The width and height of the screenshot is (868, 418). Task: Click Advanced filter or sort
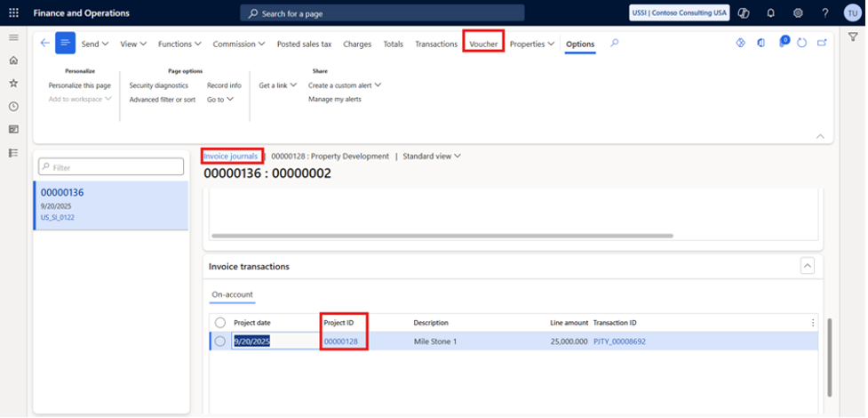(x=163, y=100)
